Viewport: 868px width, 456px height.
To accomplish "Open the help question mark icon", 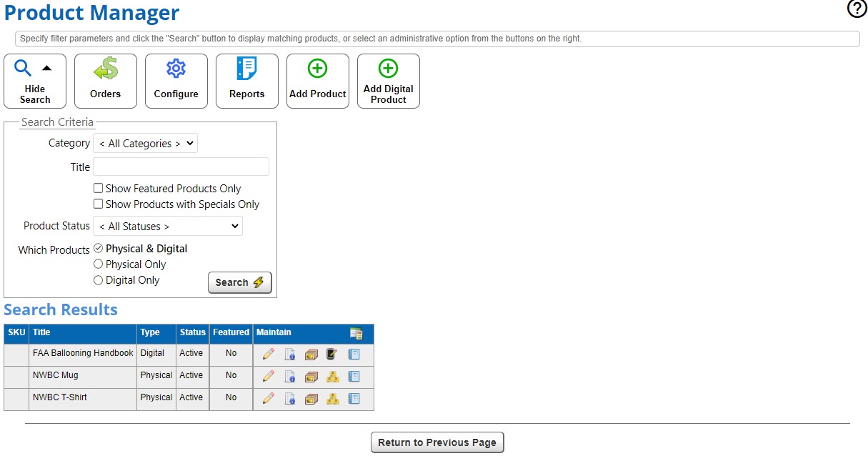I will (x=856, y=9).
